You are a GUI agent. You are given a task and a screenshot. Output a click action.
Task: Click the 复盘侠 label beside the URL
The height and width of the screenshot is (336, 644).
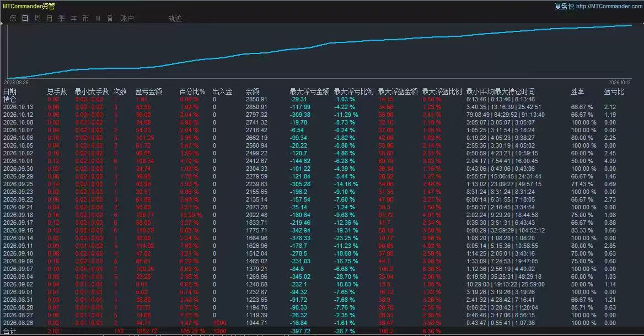click(x=564, y=6)
